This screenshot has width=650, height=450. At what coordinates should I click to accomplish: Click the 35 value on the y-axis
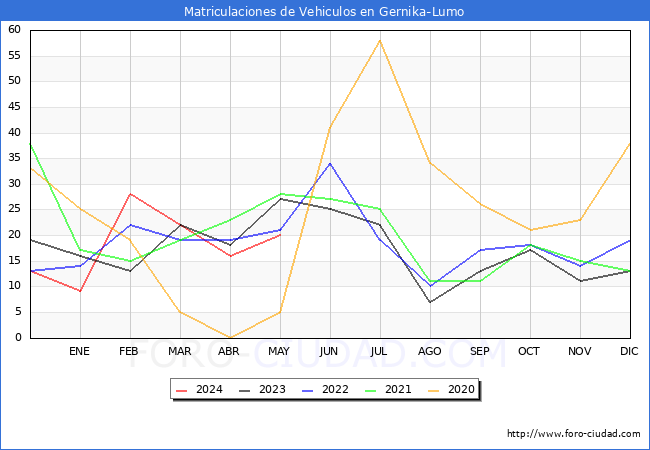15,157
